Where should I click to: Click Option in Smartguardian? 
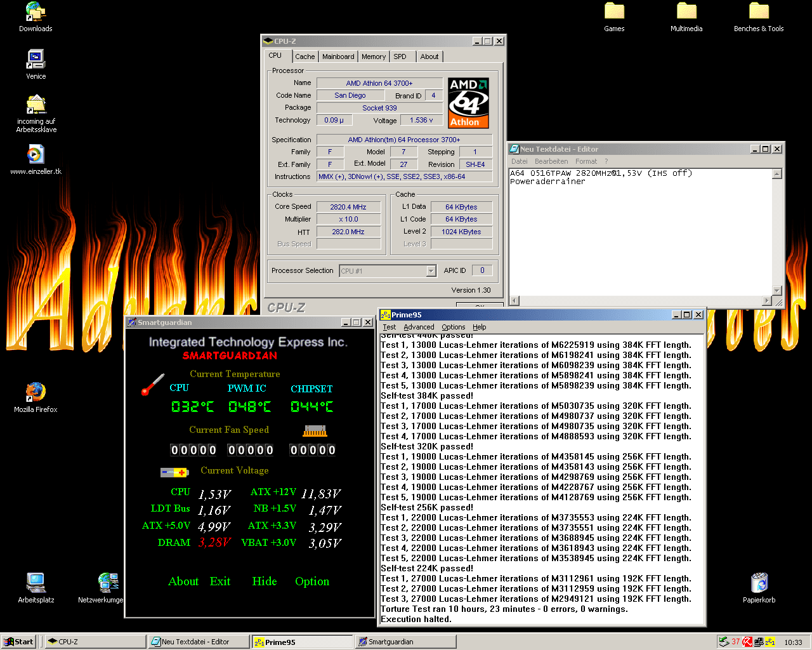(312, 581)
